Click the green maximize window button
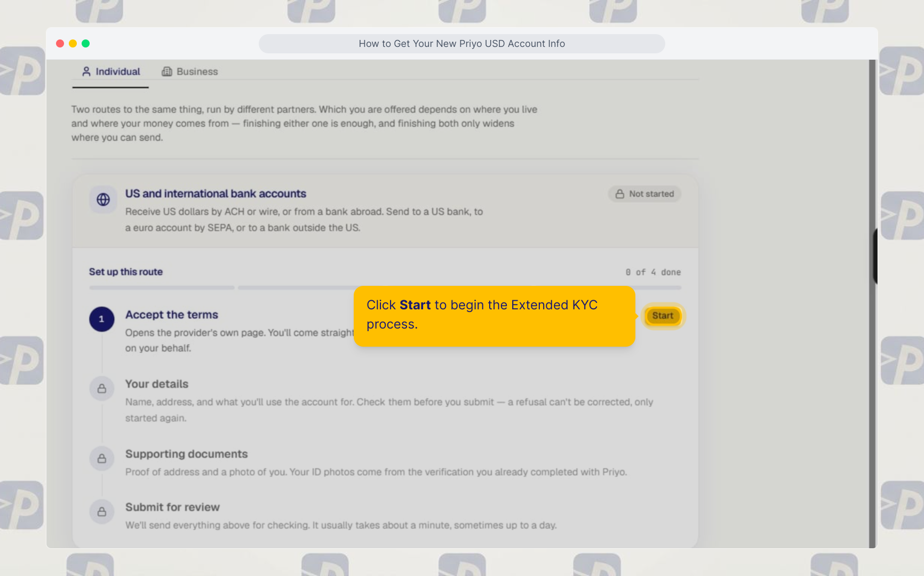The height and width of the screenshot is (576, 924). pos(85,43)
